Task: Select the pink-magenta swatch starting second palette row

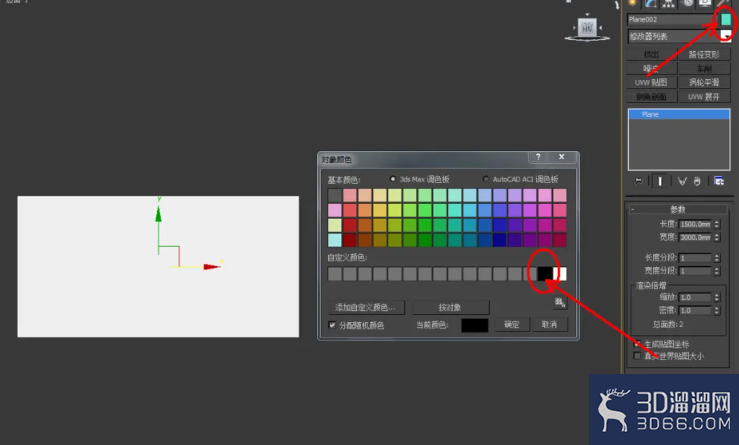Action: click(x=335, y=210)
